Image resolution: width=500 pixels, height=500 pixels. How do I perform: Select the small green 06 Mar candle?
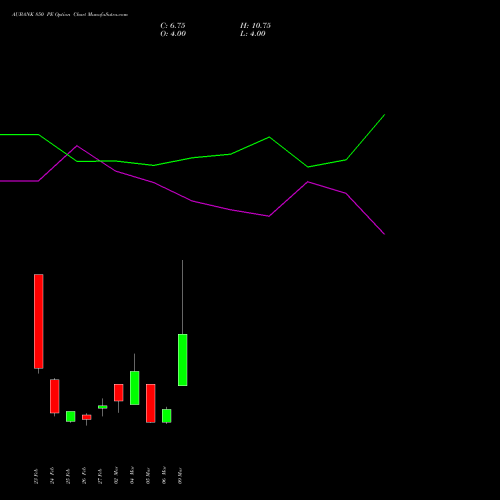point(167,416)
